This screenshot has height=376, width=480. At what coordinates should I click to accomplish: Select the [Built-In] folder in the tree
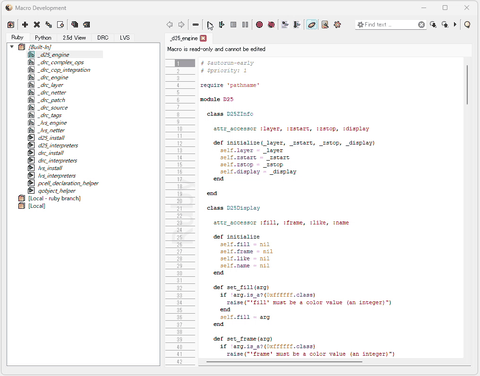40,47
